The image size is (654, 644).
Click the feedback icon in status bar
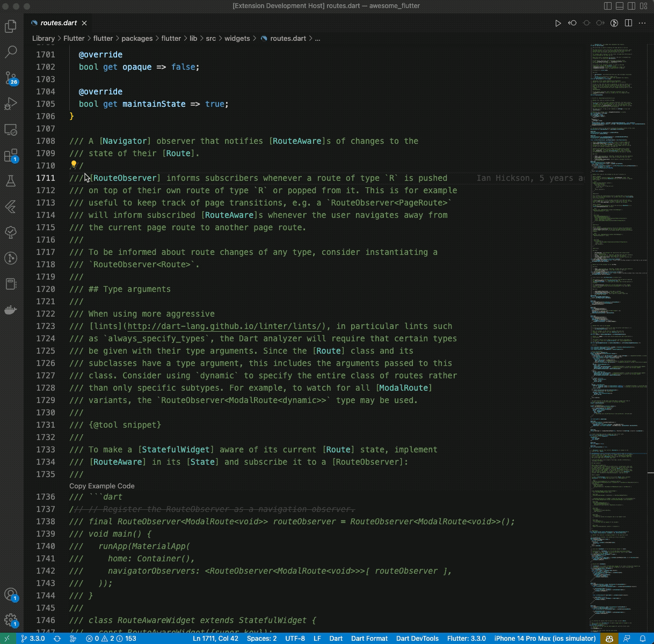627,639
